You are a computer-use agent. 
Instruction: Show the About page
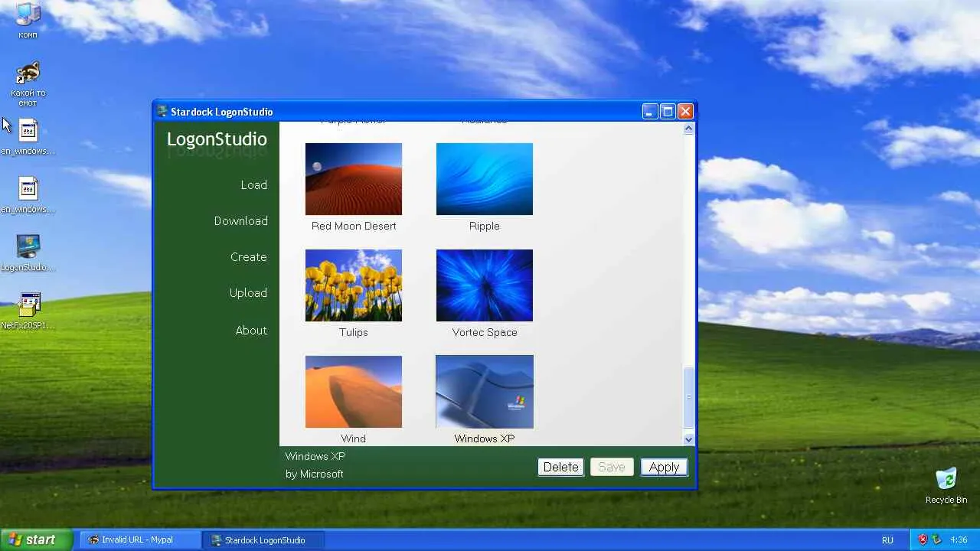(251, 331)
